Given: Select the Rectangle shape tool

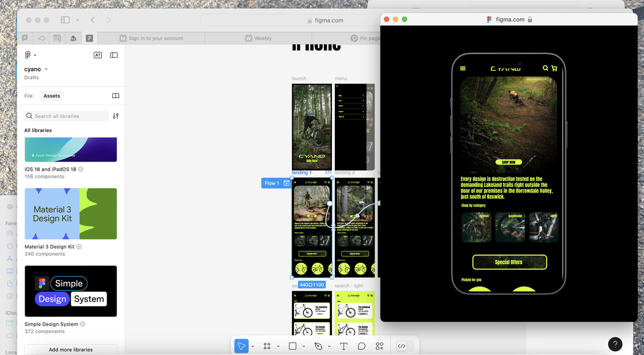Looking at the screenshot, I should (292, 346).
